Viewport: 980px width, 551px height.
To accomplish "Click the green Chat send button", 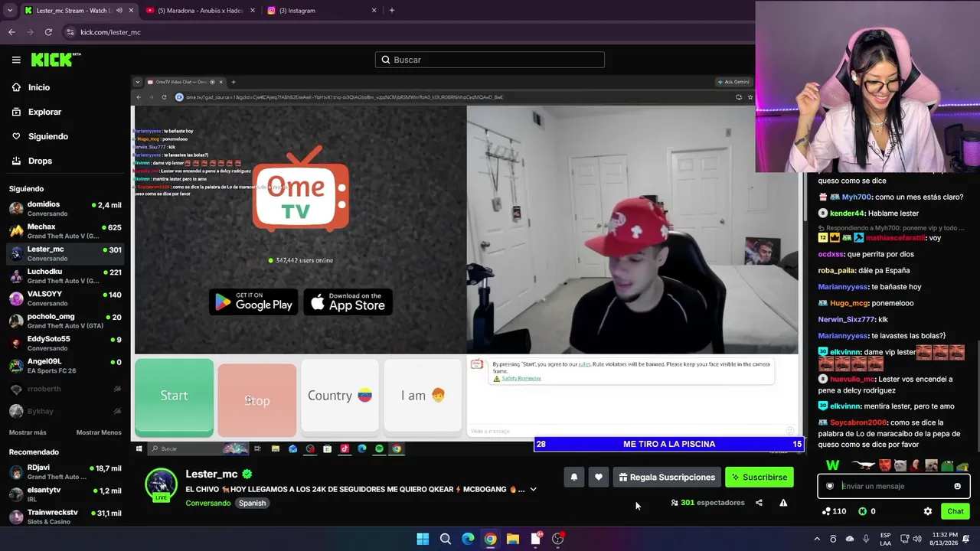I will pos(955,511).
